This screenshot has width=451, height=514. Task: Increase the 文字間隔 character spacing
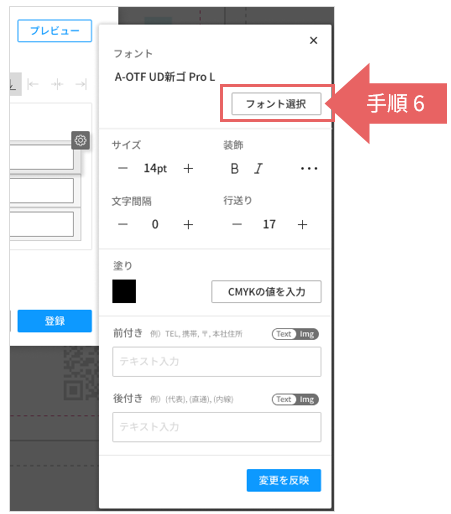(x=188, y=224)
